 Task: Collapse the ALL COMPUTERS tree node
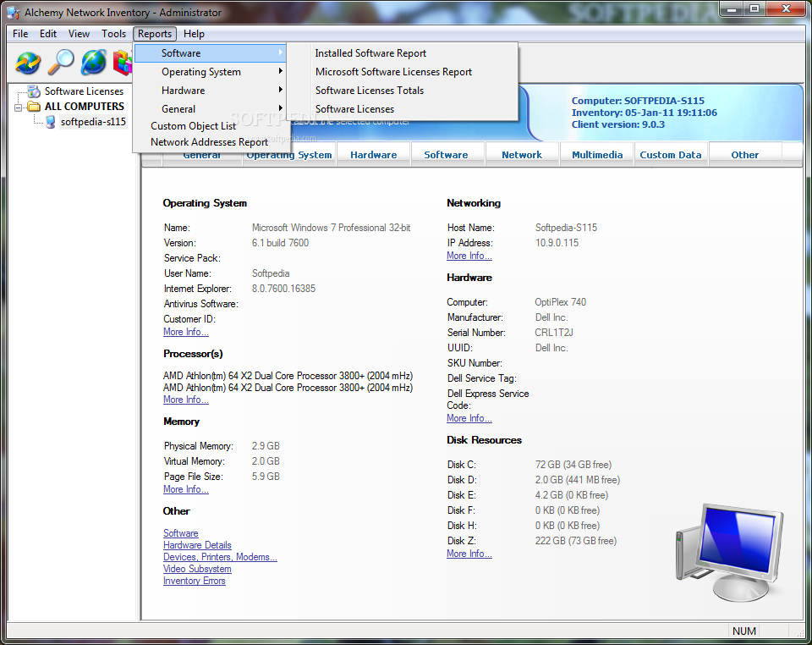pyautogui.click(x=18, y=107)
